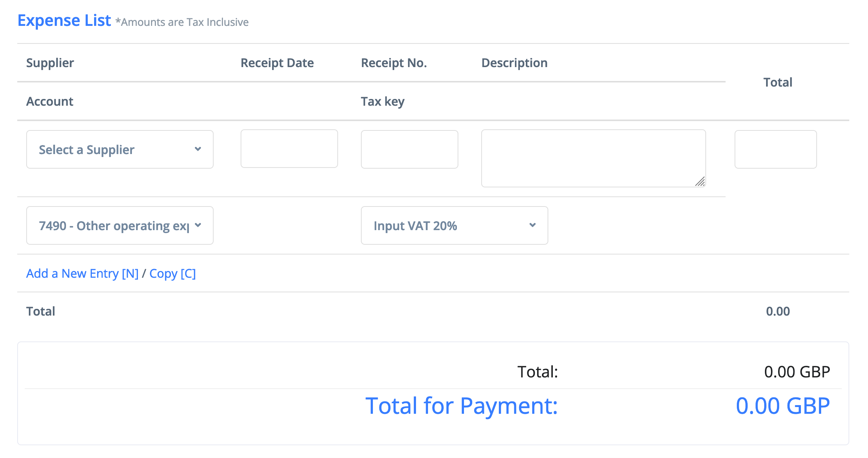
Task: Click the Total amount input field
Action: tap(775, 149)
